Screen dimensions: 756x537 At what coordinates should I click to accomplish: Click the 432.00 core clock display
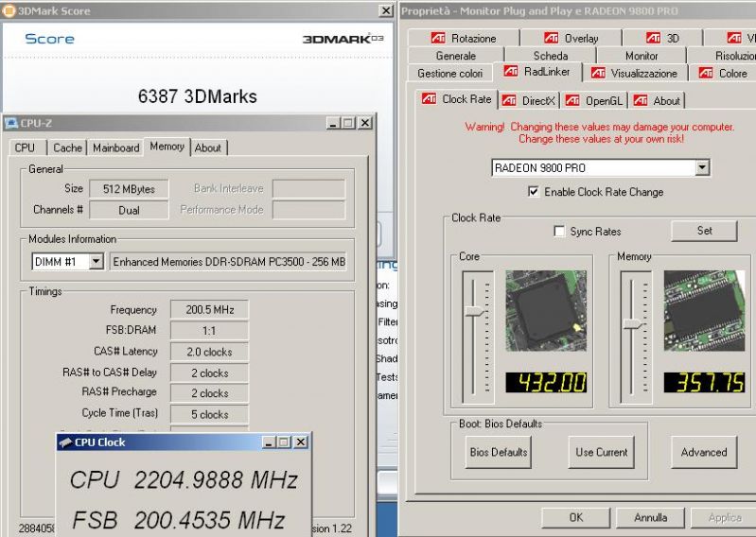[x=546, y=382]
